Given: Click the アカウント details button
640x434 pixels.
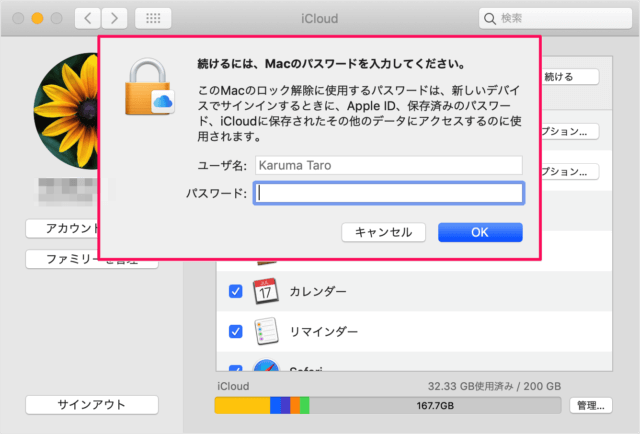Looking at the screenshot, I should (x=62, y=228).
